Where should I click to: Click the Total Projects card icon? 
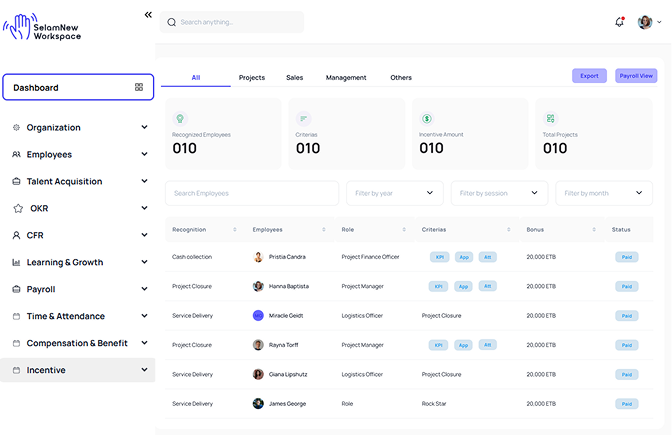coord(550,118)
